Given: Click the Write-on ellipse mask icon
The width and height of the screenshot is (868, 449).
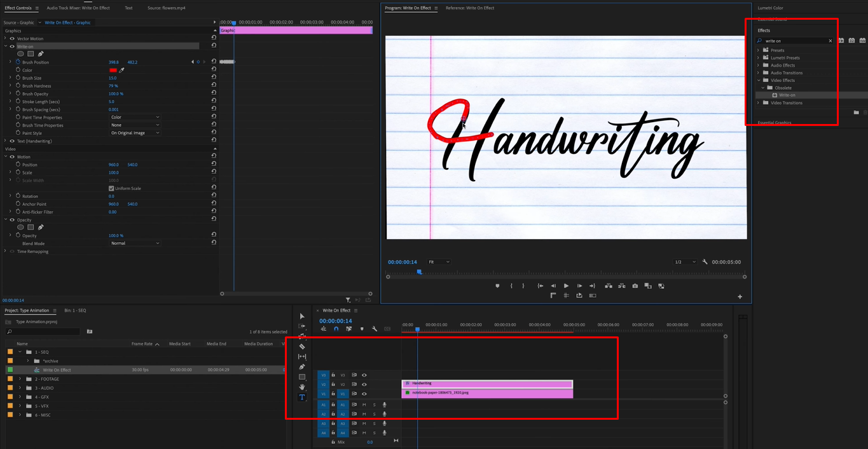Looking at the screenshot, I should pos(20,54).
